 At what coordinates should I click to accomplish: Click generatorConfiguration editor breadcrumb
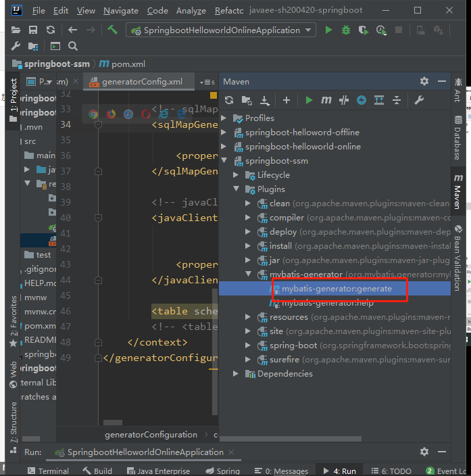click(151, 435)
